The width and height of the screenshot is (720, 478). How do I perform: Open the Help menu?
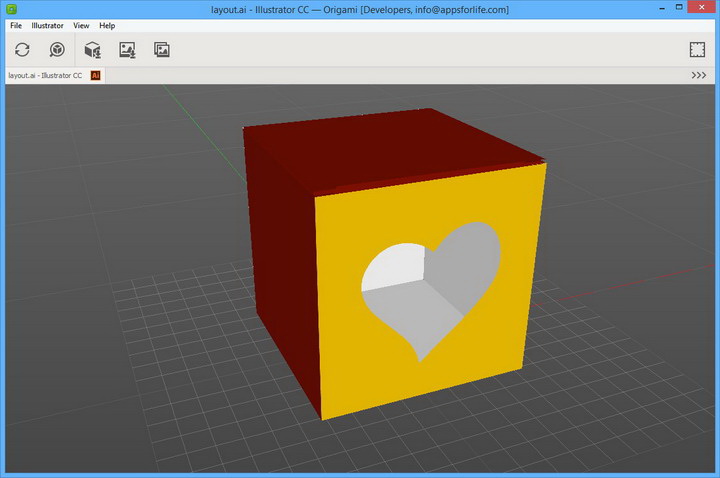pos(107,25)
